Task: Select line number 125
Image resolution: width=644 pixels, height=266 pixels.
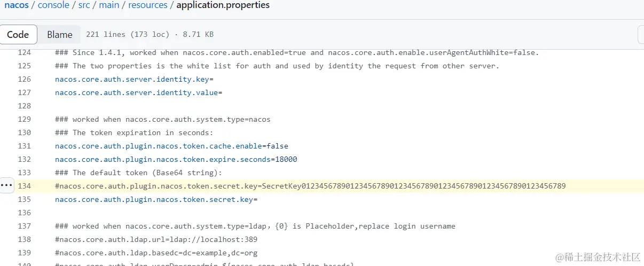Action: (x=25, y=66)
